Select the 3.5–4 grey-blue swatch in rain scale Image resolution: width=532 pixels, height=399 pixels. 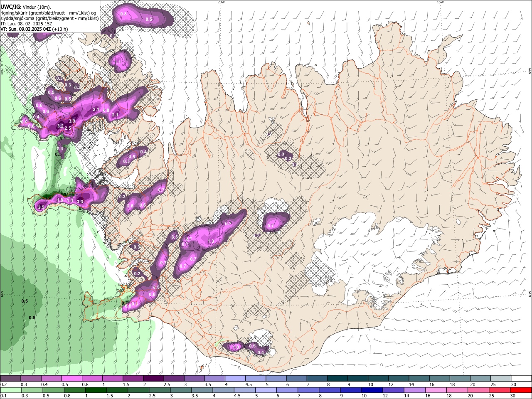click(202, 390)
